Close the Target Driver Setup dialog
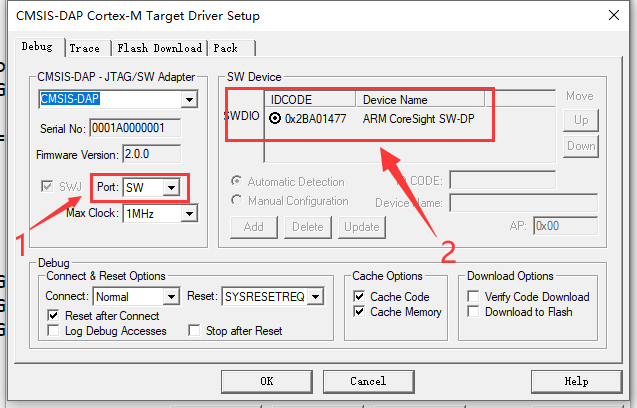 (614, 15)
